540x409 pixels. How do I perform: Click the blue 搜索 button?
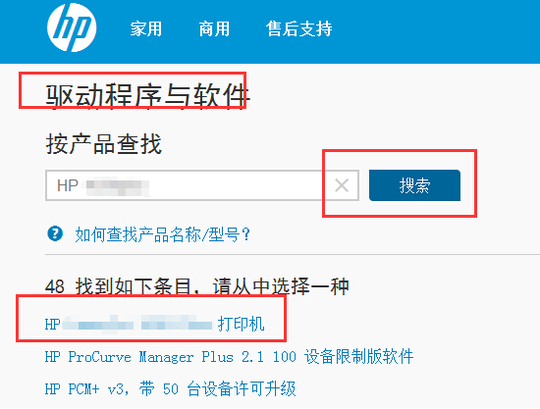click(415, 185)
